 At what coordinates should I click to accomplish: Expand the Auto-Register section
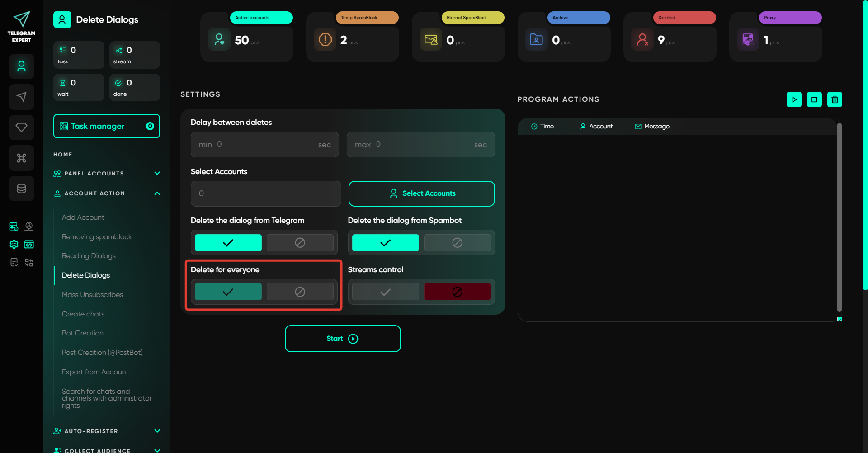(157, 431)
